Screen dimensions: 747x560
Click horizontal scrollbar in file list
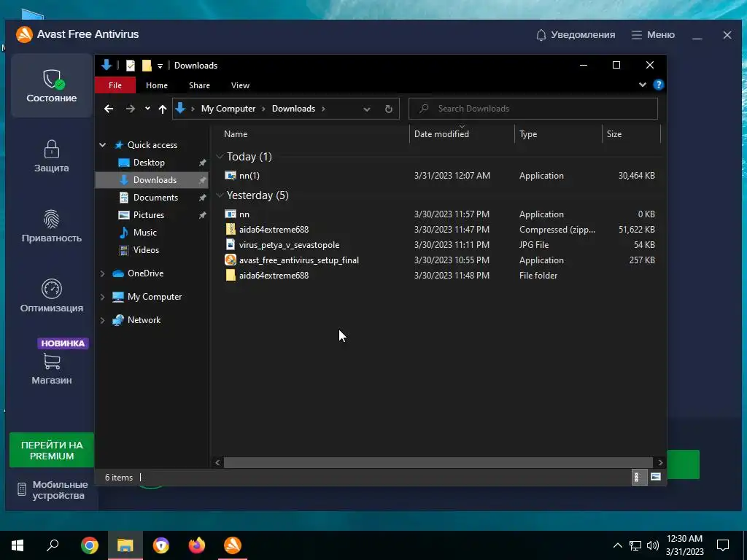tap(438, 462)
